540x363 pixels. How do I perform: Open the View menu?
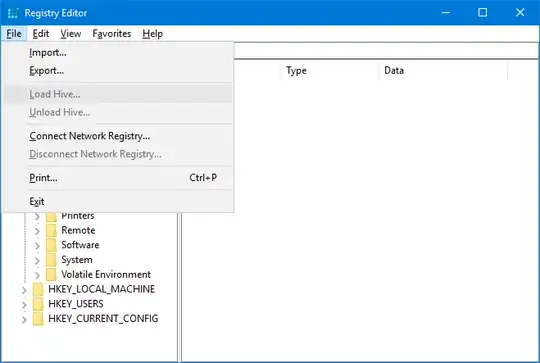[71, 34]
